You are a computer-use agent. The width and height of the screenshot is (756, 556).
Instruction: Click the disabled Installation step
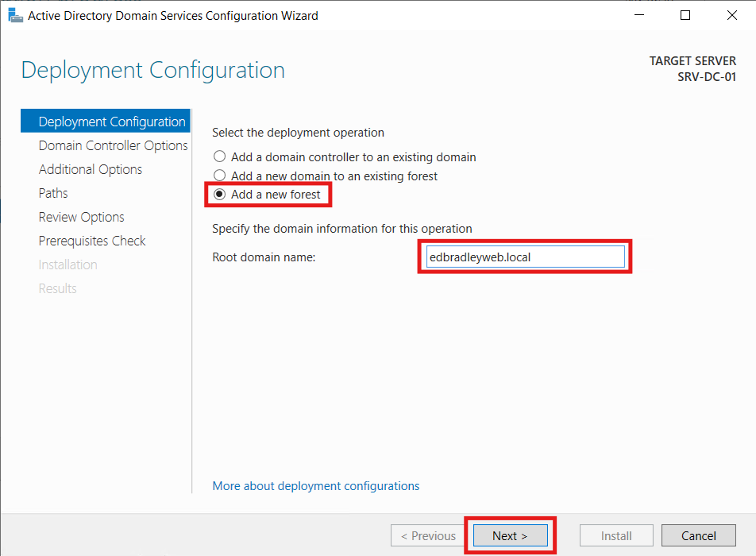[67, 264]
